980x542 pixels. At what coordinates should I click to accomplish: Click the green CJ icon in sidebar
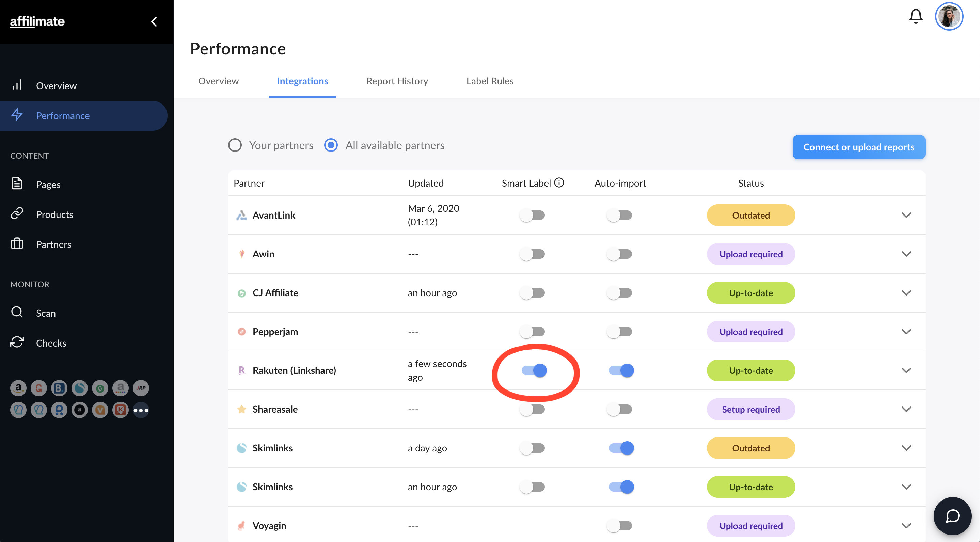click(100, 388)
